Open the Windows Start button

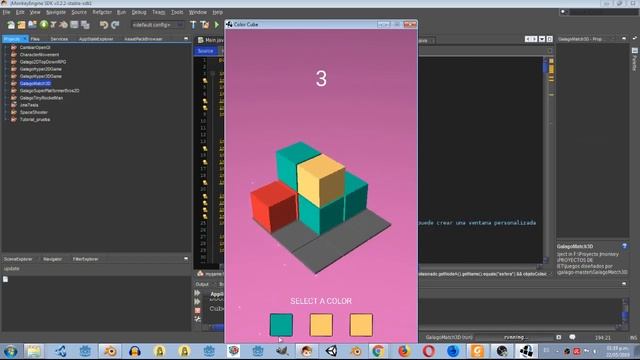[11, 351]
